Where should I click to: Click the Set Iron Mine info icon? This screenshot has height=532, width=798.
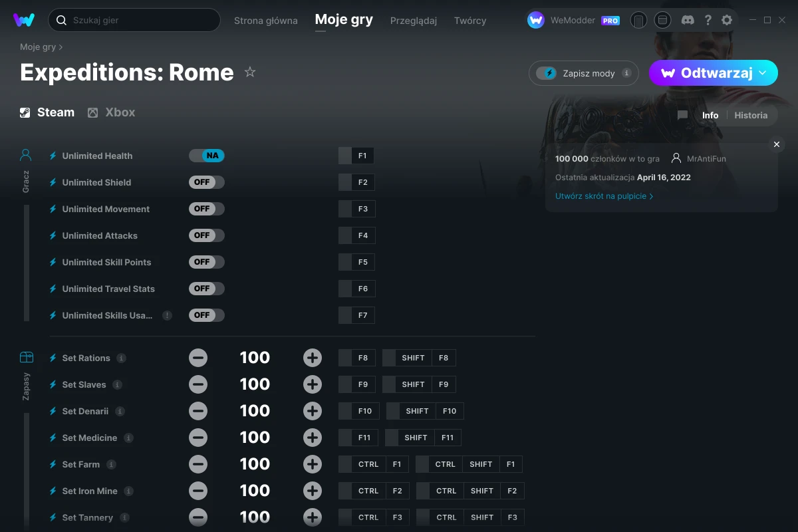[x=128, y=491]
